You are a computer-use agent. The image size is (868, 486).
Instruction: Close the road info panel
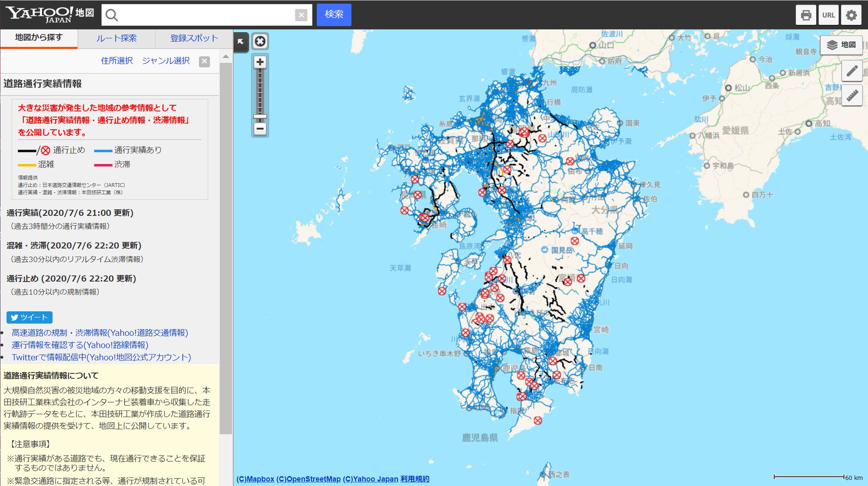coord(204,61)
